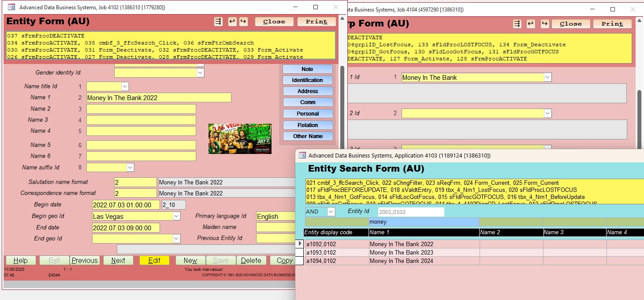644x300 pixels.
Task: Expand the Money In The Bank combo box
Action: (x=547, y=77)
